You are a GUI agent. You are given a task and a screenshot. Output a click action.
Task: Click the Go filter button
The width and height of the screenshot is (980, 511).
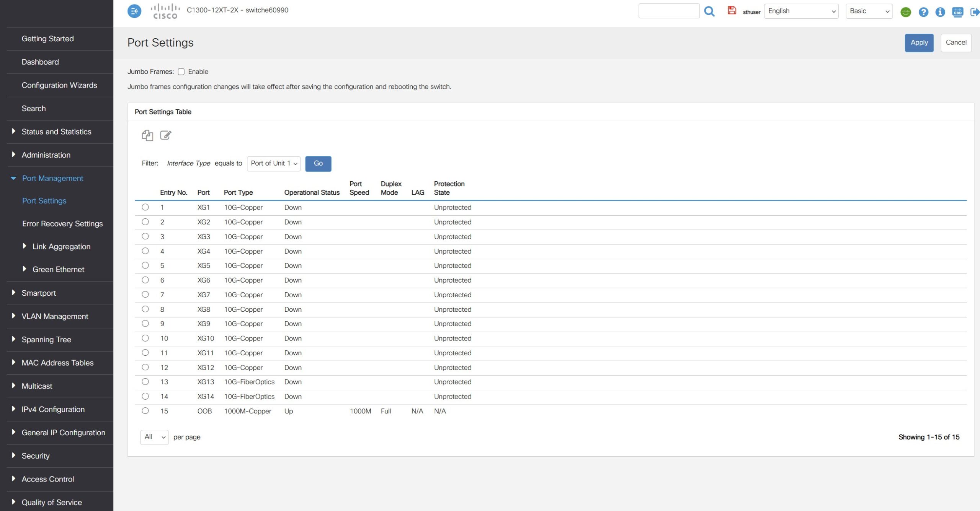point(318,163)
